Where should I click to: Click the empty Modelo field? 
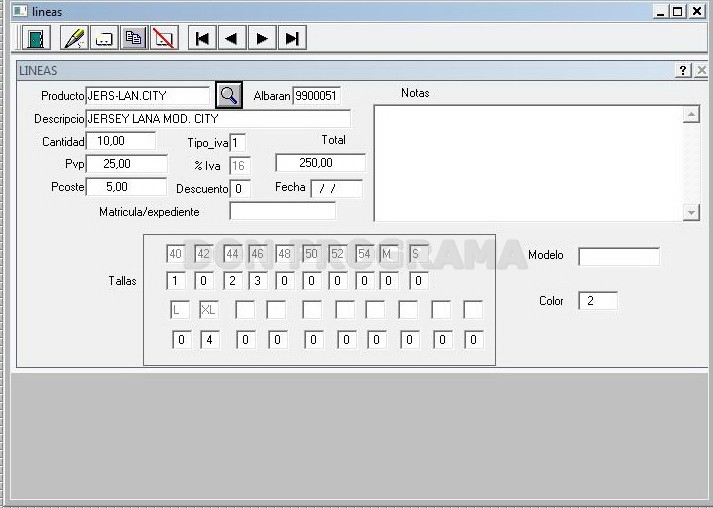coord(618,257)
